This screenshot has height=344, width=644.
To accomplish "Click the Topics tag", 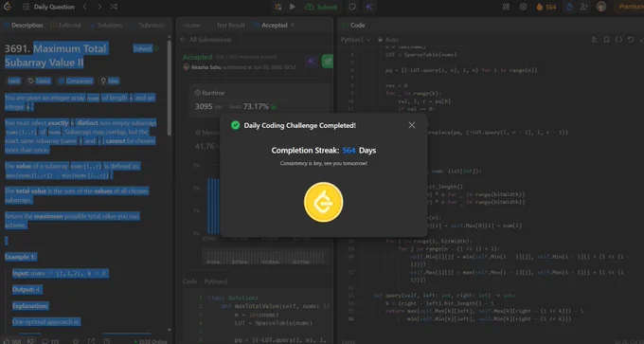I will pos(40,81).
